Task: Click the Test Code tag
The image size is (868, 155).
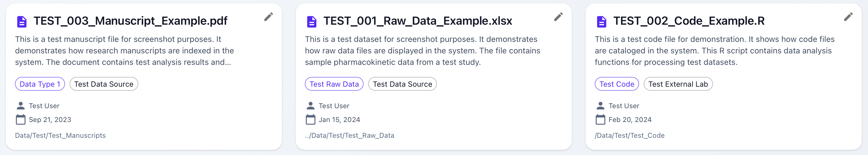Action: click(617, 84)
